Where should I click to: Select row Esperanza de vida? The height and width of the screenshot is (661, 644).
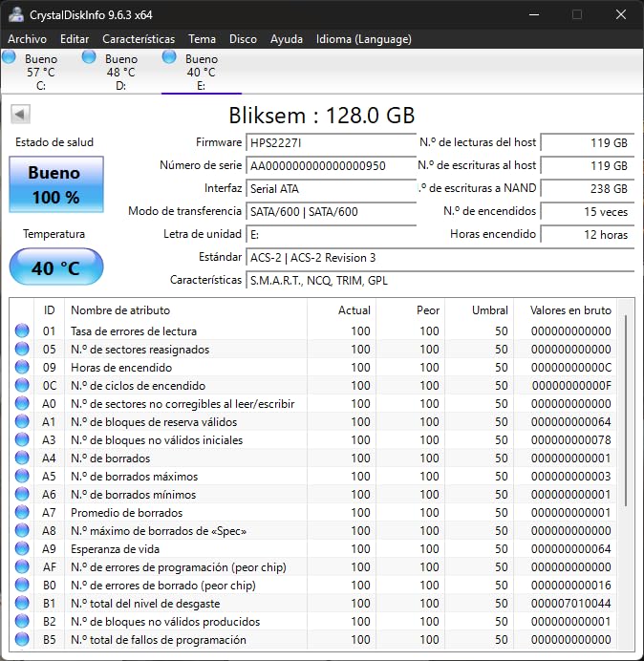click(313, 548)
